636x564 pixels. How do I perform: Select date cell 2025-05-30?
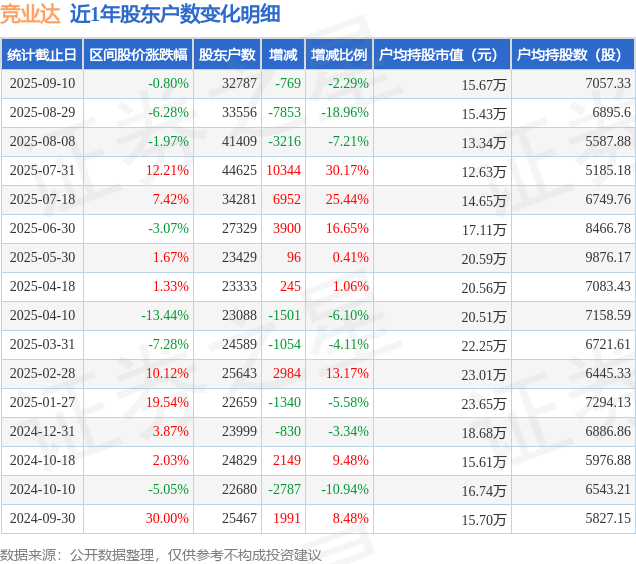43,257
